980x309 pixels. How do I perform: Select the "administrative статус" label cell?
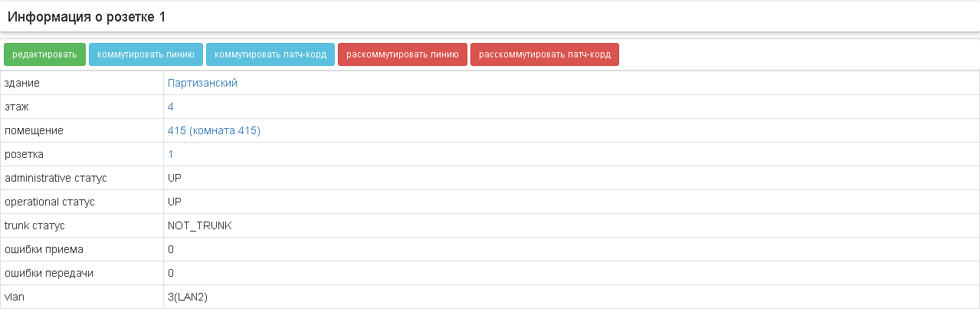click(55, 178)
